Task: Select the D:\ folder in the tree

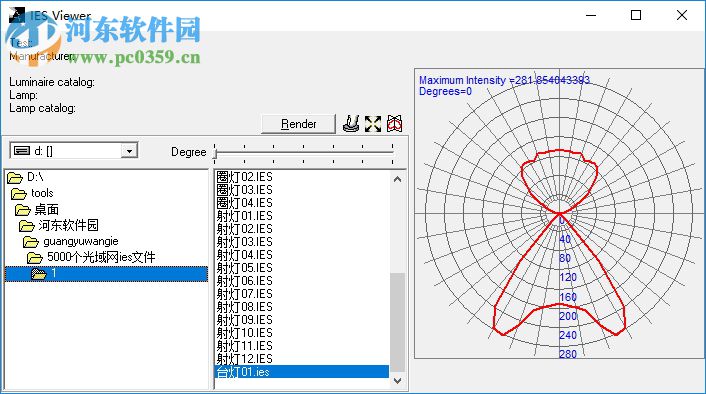Action: [26, 177]
